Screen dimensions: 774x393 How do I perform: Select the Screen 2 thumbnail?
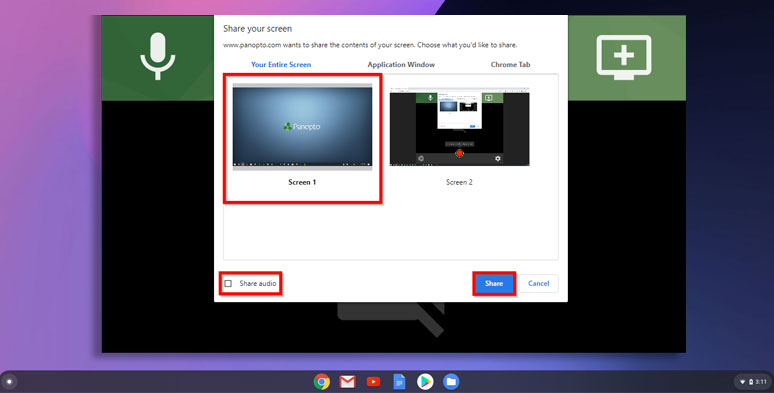coord(459,127)
